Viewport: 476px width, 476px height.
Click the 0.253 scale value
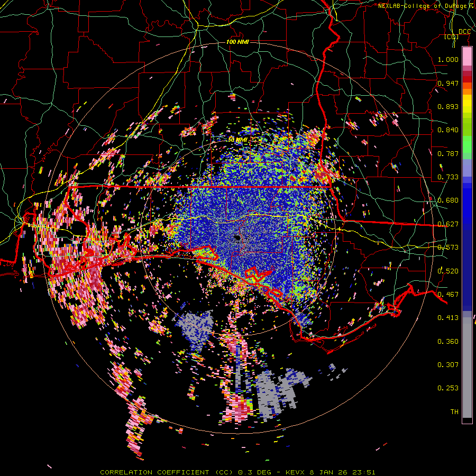448,388
